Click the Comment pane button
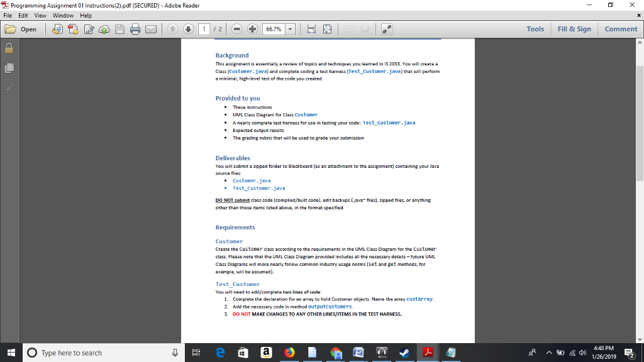This screenshot has width=644, height=362. [620, 28]
